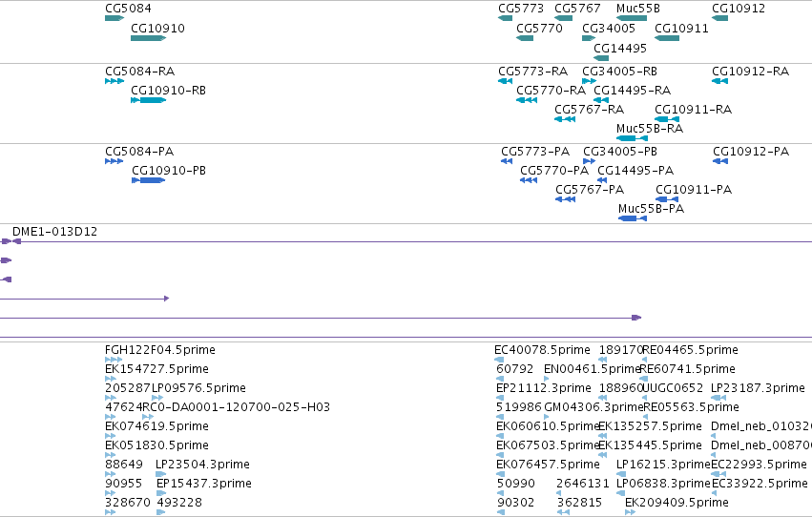Click the CG5084-RA transcript
This screenshot has width=812, height=517.
[115, 81]
